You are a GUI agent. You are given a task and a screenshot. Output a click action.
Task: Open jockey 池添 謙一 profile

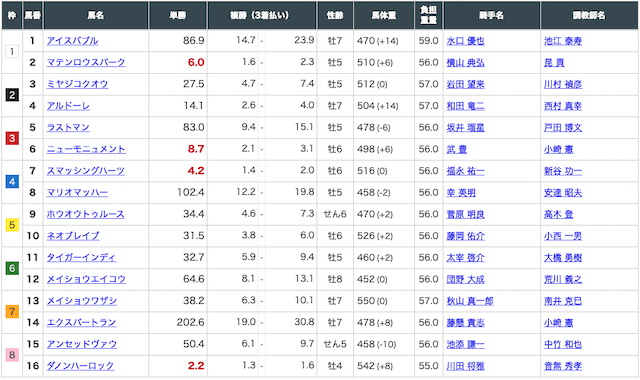(x=465, y=344)
